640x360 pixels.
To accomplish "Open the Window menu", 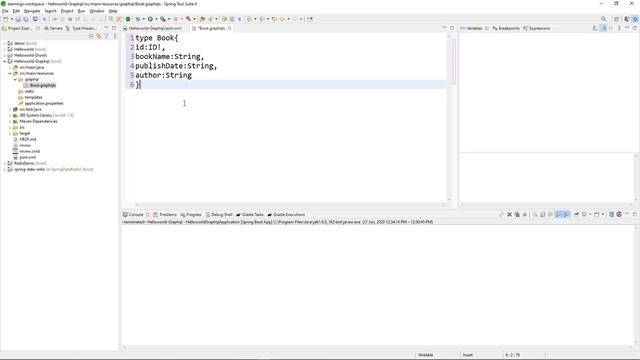I will click(97, 11).
